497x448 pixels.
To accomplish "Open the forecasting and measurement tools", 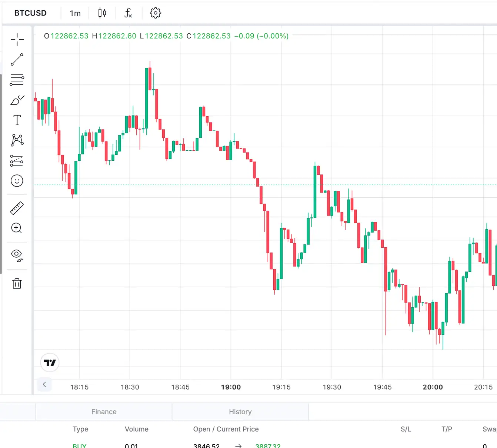I will [x=17, y=160].
